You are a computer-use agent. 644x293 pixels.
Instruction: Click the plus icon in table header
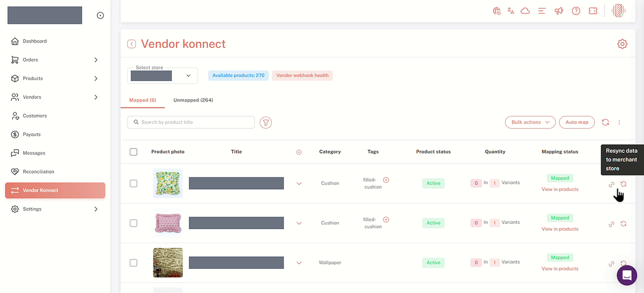299,152
